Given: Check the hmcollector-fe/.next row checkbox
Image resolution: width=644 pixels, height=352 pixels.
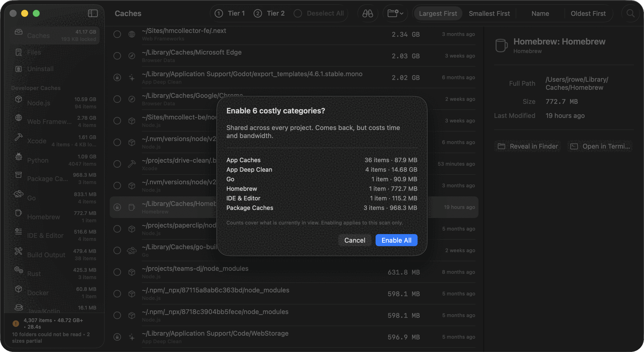Looking at the screenshot, I should click(117, 34).
